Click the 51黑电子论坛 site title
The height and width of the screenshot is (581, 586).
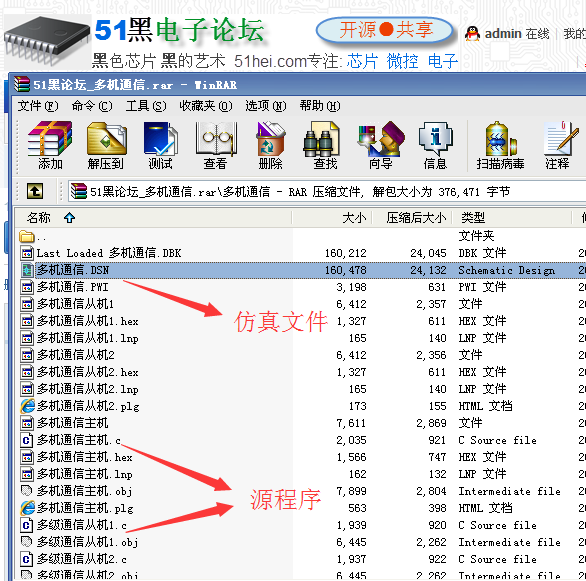pos(179,31)
